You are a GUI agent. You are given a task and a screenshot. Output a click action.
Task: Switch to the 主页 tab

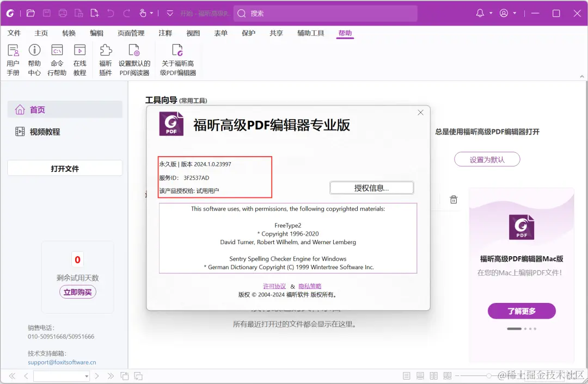coord(41,33)
